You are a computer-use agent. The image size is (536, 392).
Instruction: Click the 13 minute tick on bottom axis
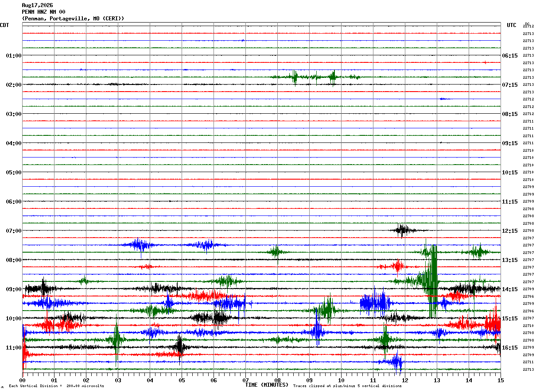coord(437,380)
